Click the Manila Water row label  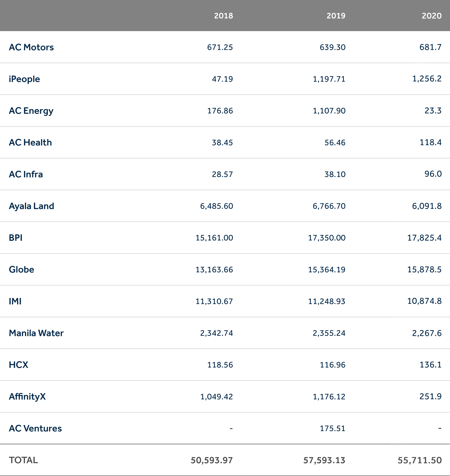(36, 333)
